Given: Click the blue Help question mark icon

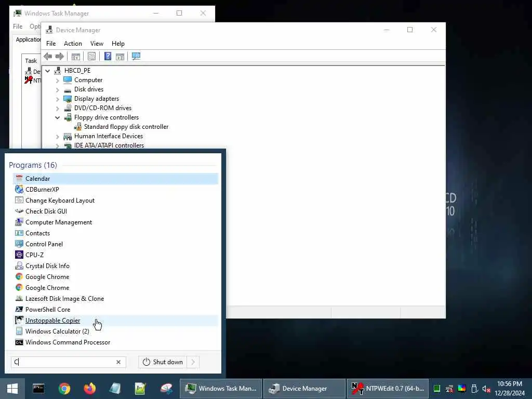Looking at the screenshot, I should pyautogui.click(x=108, y=56).
